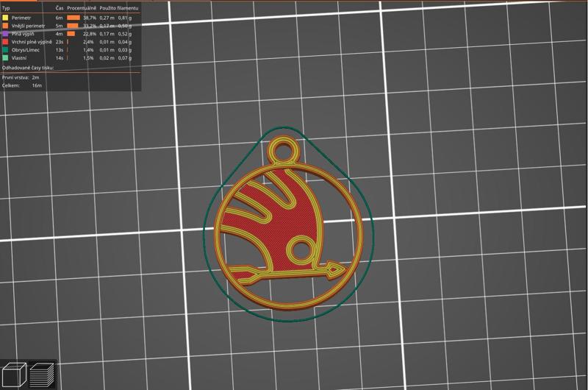Toggle visibility of Vrchní plné výplně
This screenshot has width=588, height=390.
(x=32, y=42)
